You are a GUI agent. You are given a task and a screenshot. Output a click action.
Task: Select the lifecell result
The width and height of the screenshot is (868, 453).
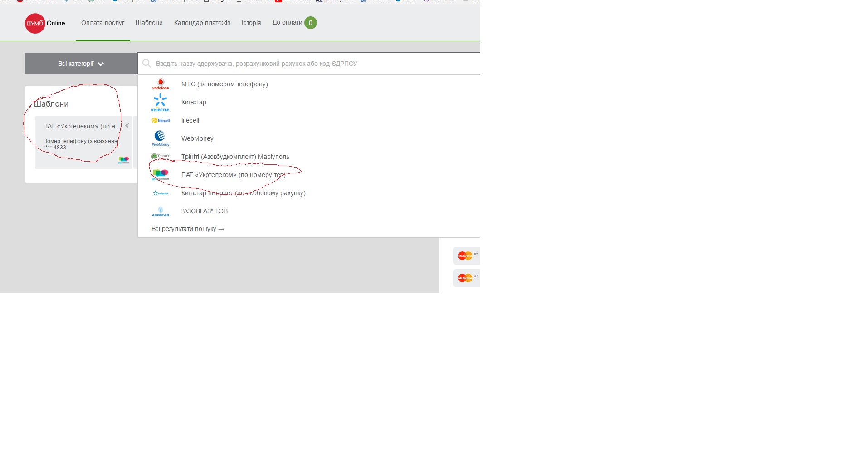[x=190, y=120]
